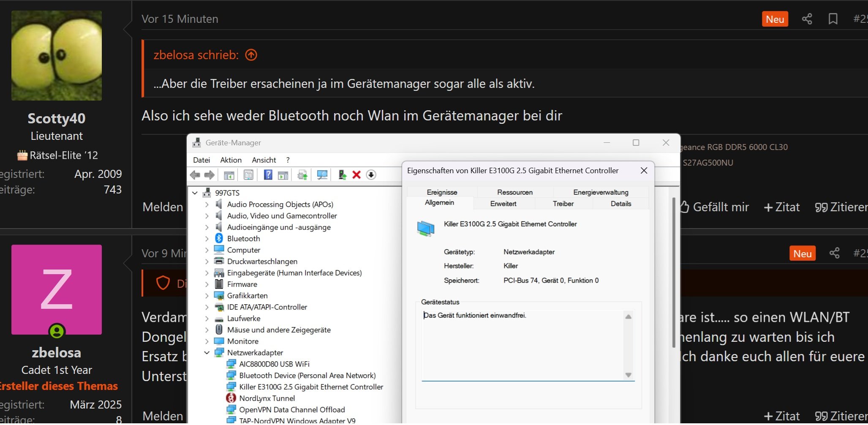Expand Audioeingänge und -ausgänge
This screenshot has height=425, width=868.
point(207,227)
